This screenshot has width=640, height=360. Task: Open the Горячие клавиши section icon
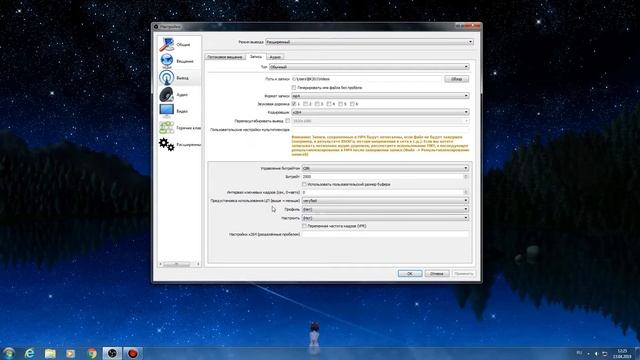tap(167, 128)
